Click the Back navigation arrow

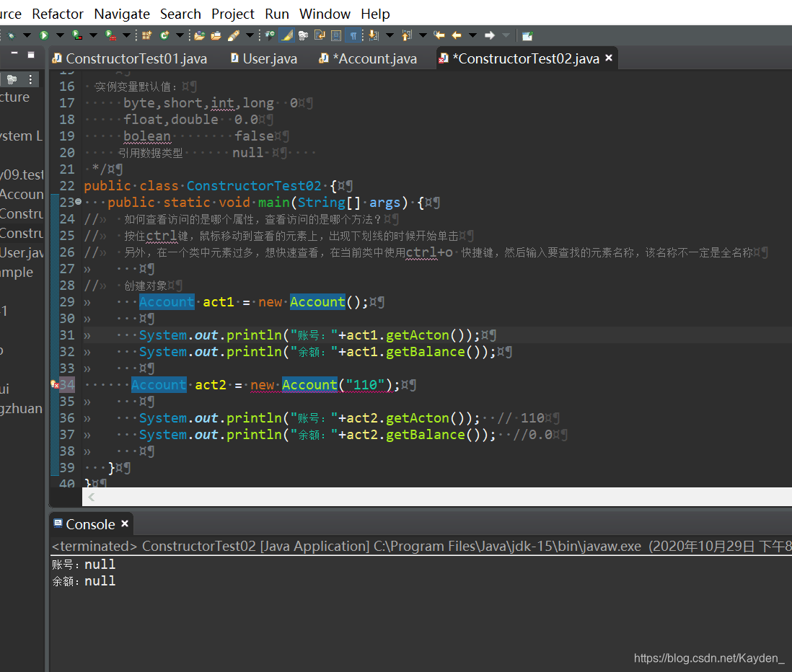[x=457, y=35]
